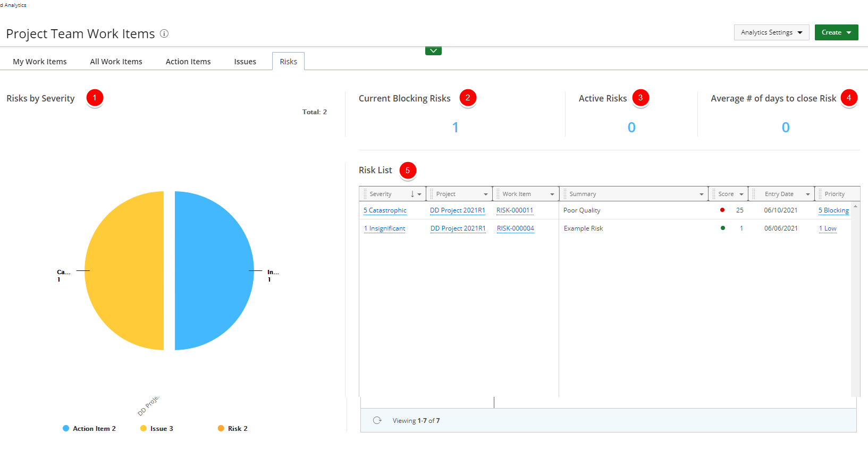Click the red number 5 callout beside Risk List
This screenshot has height=467, width=868.
[408, 170]
